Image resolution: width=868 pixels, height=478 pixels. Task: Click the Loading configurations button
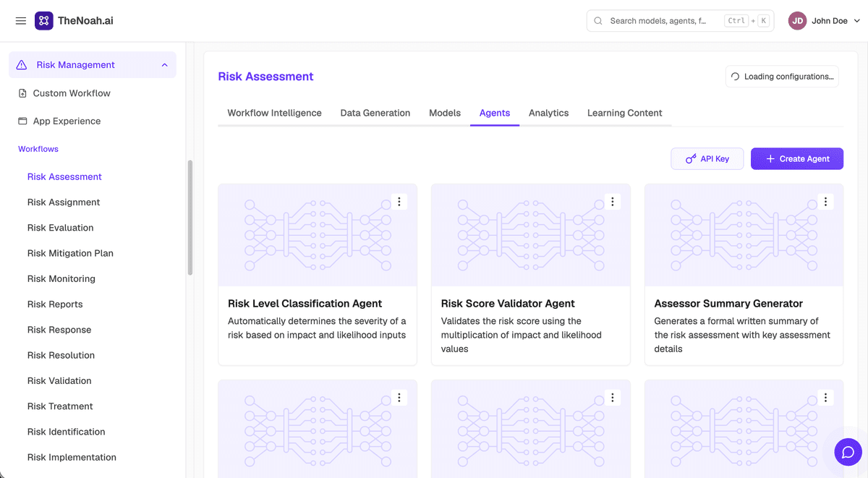pyautogui.click(x=782, y=77)
